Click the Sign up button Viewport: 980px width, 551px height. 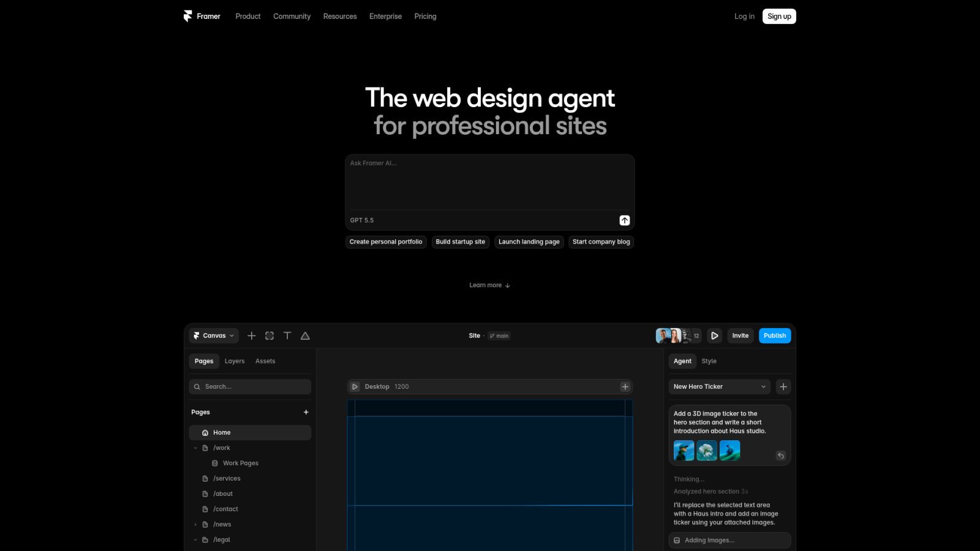tap(779, 17)
